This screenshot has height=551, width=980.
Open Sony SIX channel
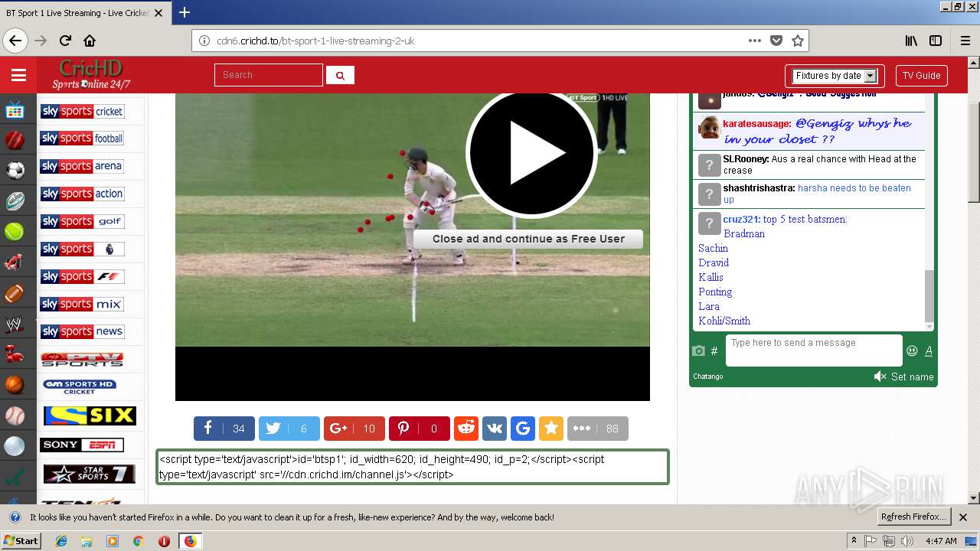click(x=90, y=416)
